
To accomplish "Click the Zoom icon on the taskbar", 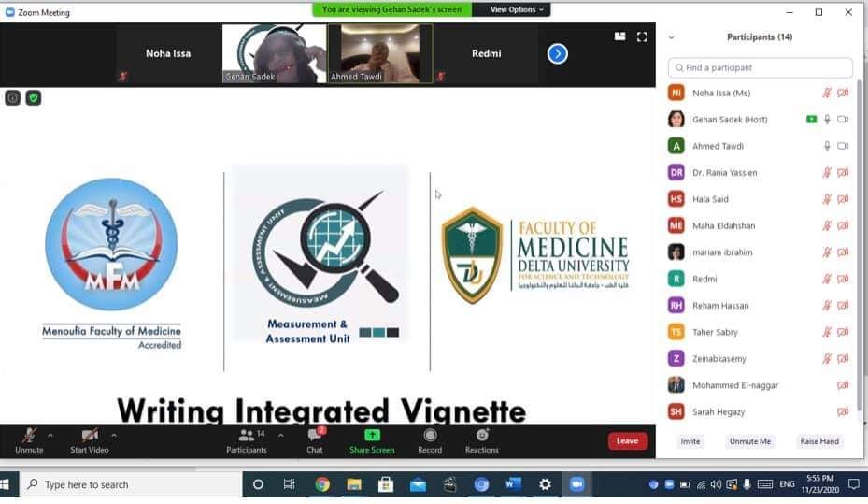I will coord(576,484).
